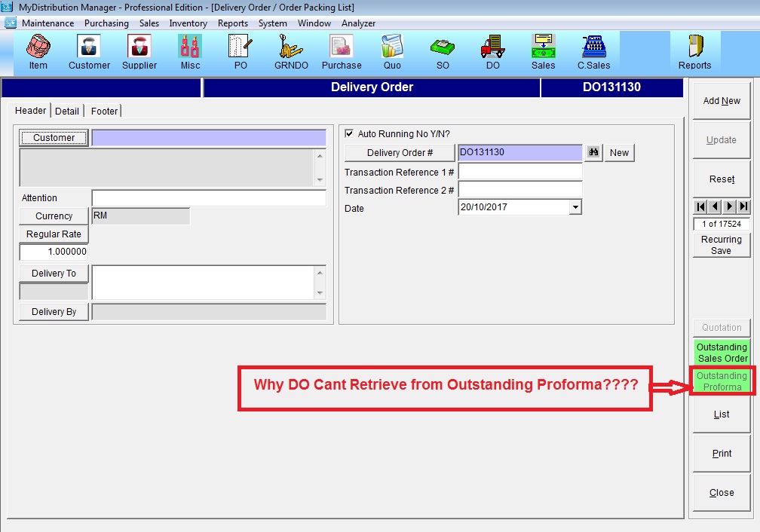Click the C.Sales cash register icon
The height and width of the screenshot is (532, 760).
593,51
